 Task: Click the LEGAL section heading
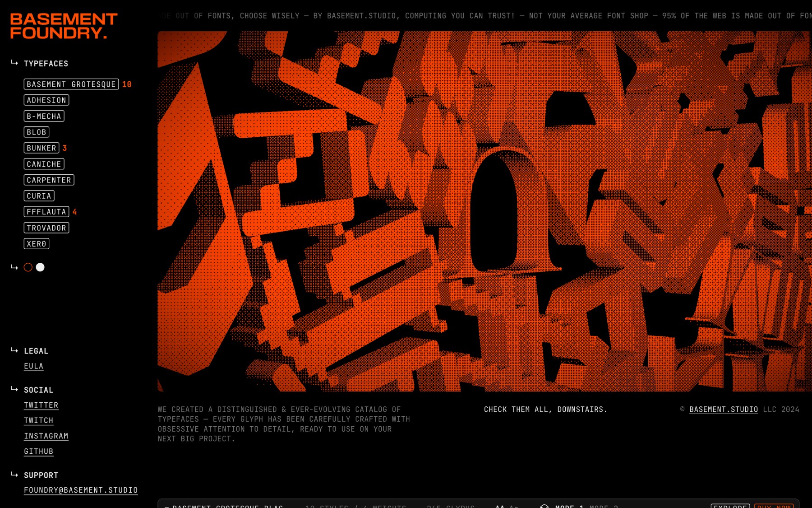click(x=36, y=351)
